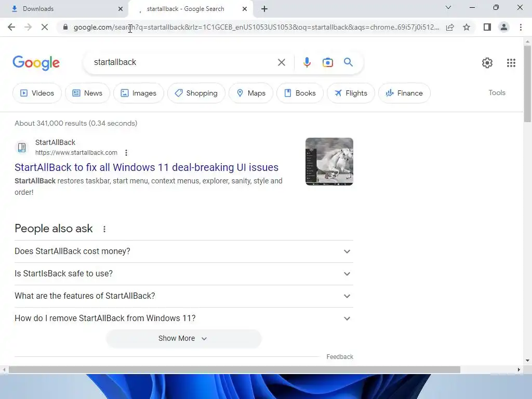Click the Feedback link

click(x=340, y=357)
